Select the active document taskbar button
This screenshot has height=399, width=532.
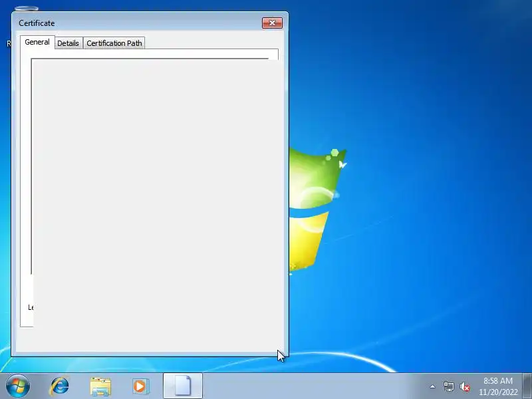coord(183,386)
